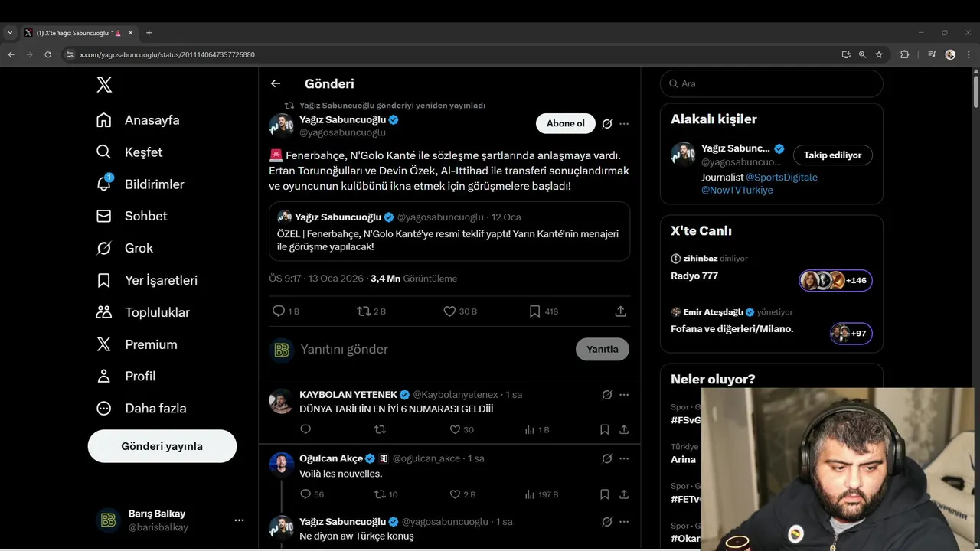Open @NowTVTurkiye link
Viewport: 980px width, 551px height.
click(737, 190)
